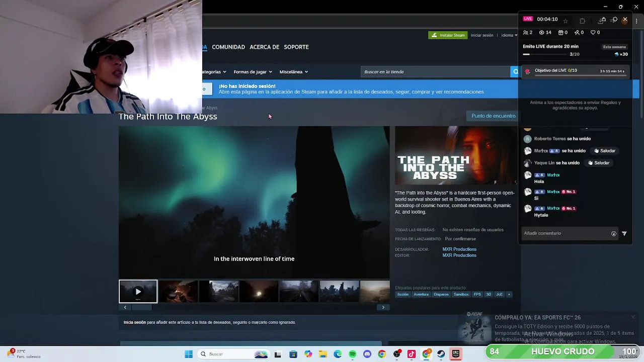644x362 pixels.
Task: Click the Buscar en la tienda field
Action: pos(436,71)
